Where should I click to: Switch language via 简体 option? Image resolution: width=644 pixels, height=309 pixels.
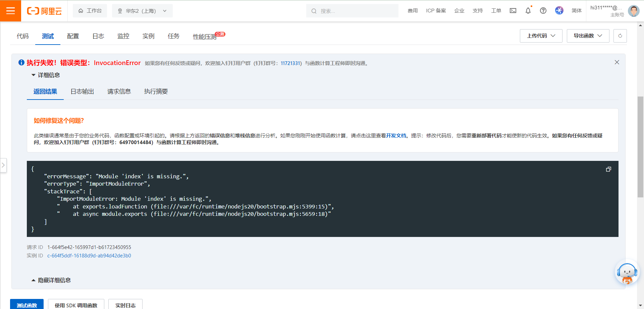coord(577,11)
